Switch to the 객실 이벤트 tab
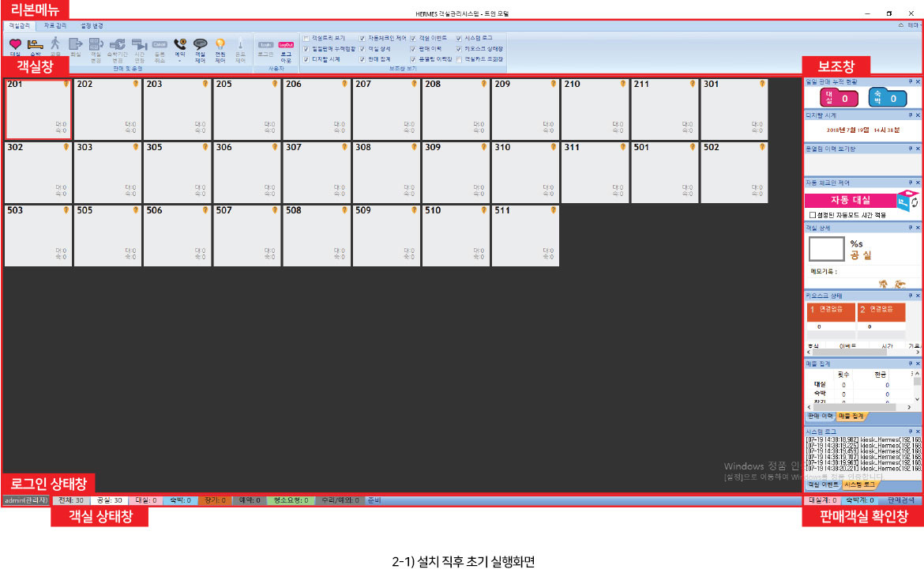The width and height of the screenshot is (924, 573). click(x=823, y=484)
